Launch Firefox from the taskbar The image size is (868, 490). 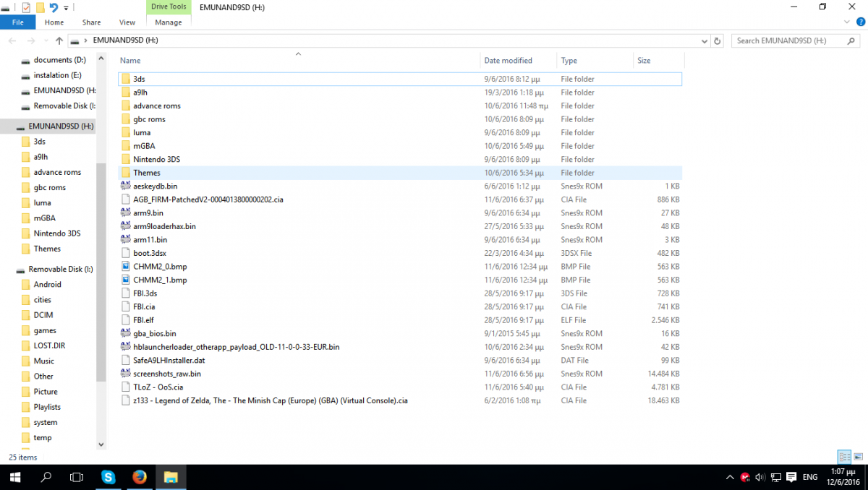pos(140,477)
